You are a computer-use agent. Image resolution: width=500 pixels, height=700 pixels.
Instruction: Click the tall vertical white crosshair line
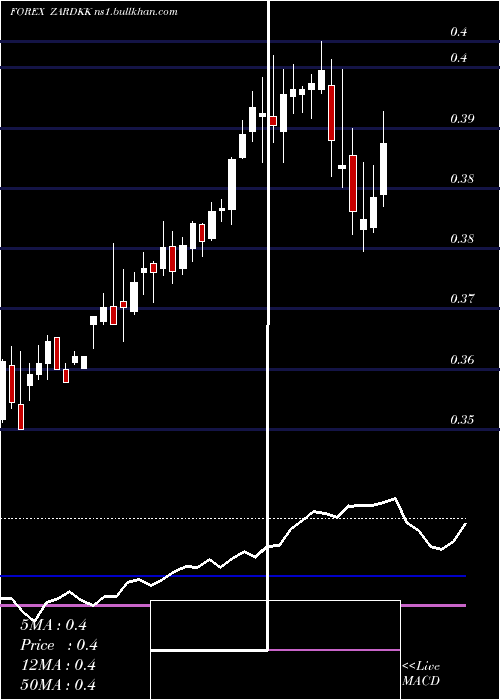coord(268,326)
